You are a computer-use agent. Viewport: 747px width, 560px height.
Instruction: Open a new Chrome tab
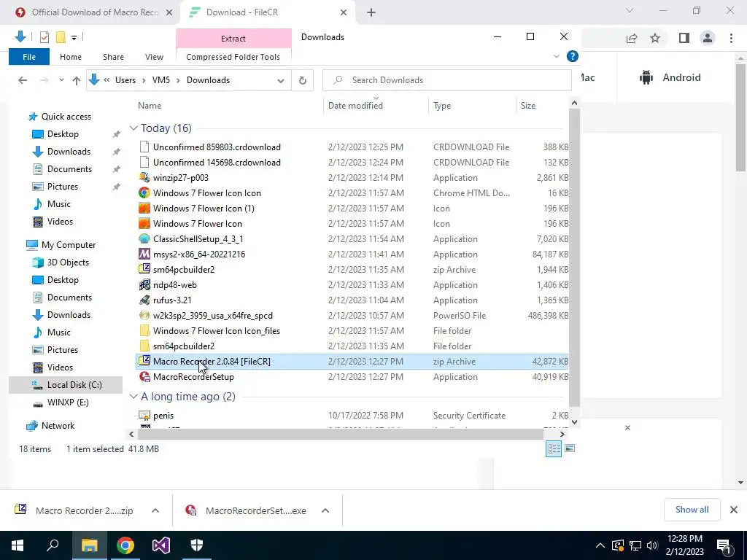[x=371, y=12]
